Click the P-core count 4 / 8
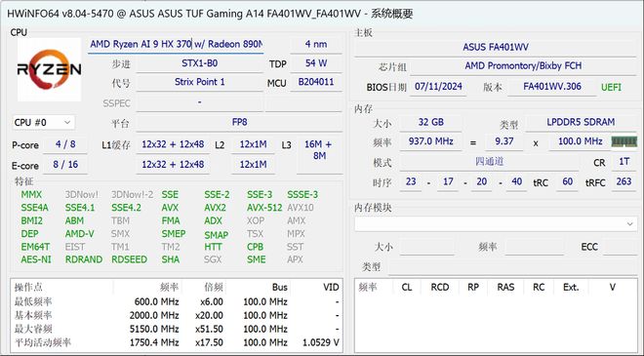The width and height of the screenshot is (644, 356). [x=65, y=144]
